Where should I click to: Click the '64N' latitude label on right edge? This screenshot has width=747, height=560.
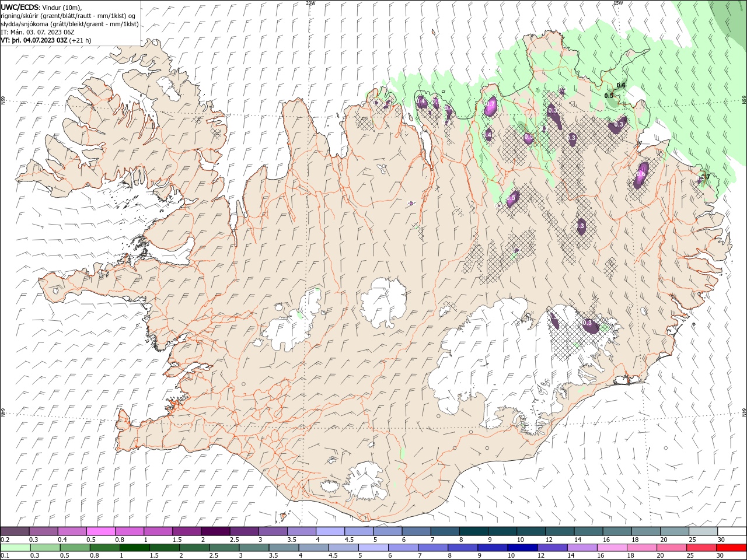click(744, 412)
